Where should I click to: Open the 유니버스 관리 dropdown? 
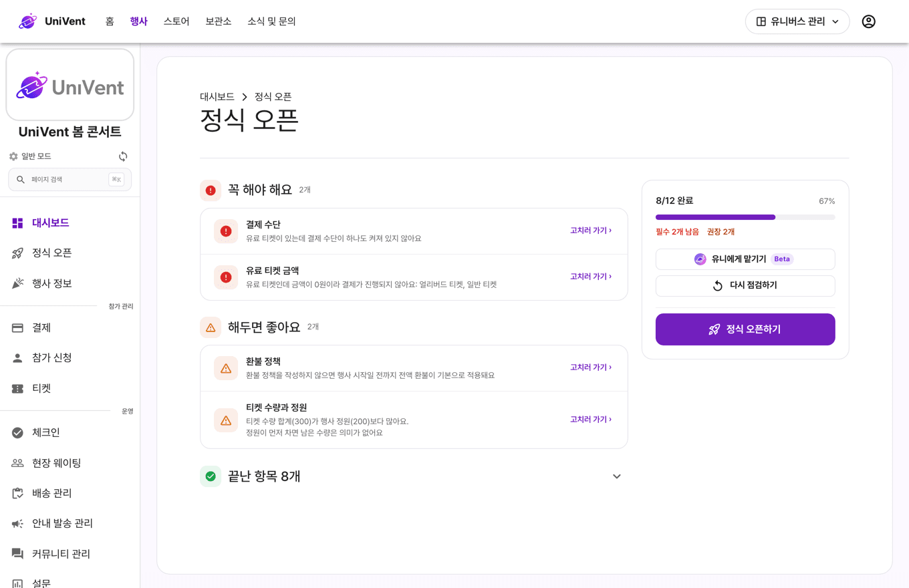[x=797, y=21]
